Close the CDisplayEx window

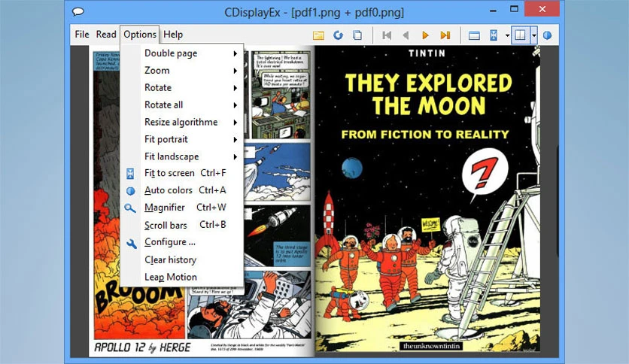pyautogui.click(x=542, y=9)
